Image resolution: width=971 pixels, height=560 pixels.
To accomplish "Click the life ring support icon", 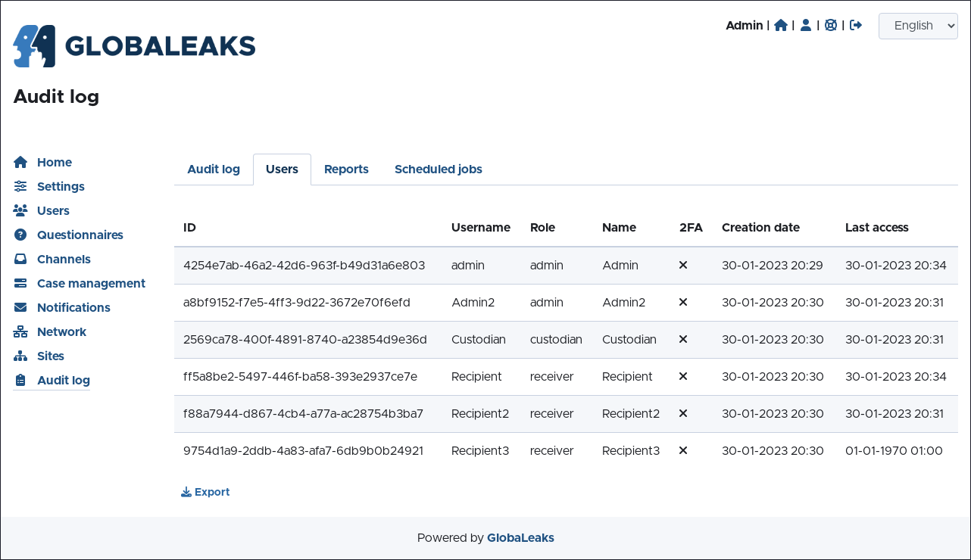I will click(x=831, y=26).
